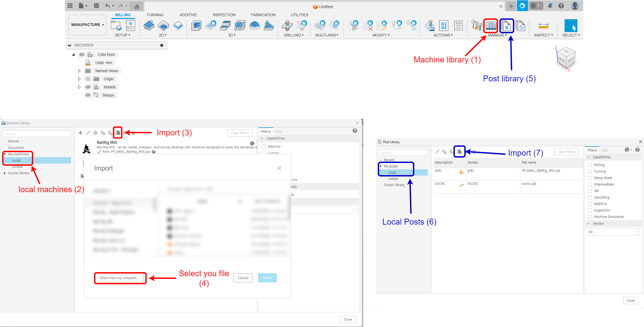Open the Vendor All combo box
The height and width of the screenshot is (327, 644).
pyautogui.click(x=613, y=232)
